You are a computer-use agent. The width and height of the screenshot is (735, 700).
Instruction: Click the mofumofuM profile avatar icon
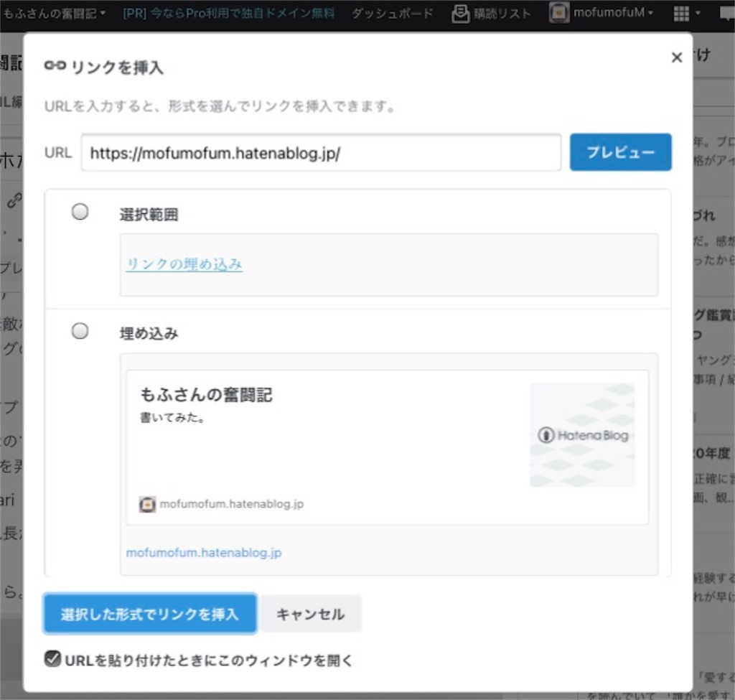(558, 13)
